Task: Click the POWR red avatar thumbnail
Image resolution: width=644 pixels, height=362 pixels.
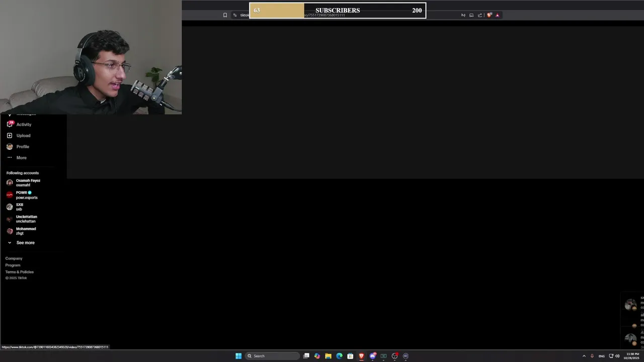Action: (10, 195)
